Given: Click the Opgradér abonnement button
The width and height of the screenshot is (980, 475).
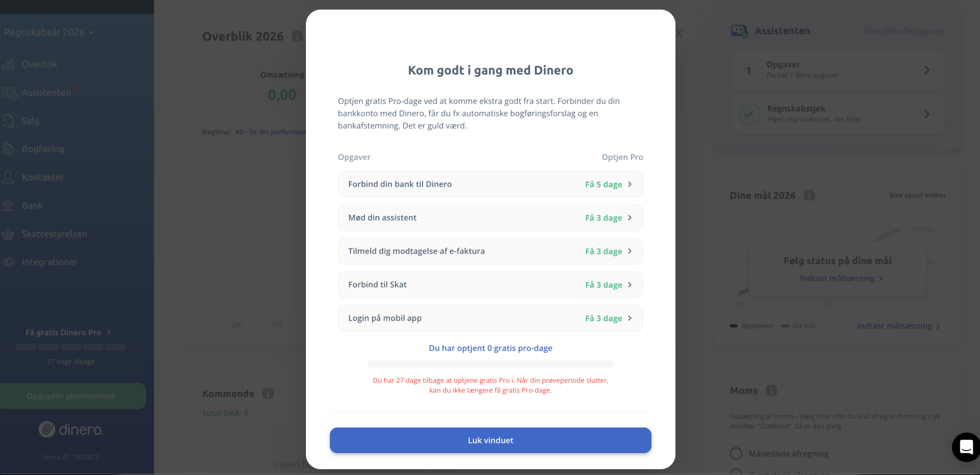Looking at the screenshot, I should [x=71, y=396].
